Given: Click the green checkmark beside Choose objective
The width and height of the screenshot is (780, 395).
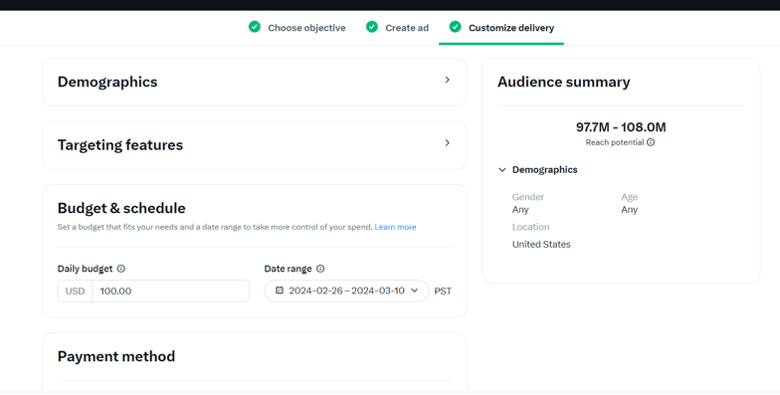Looking at the screenshot, I should pyautogui.click(x=254, y=27).
